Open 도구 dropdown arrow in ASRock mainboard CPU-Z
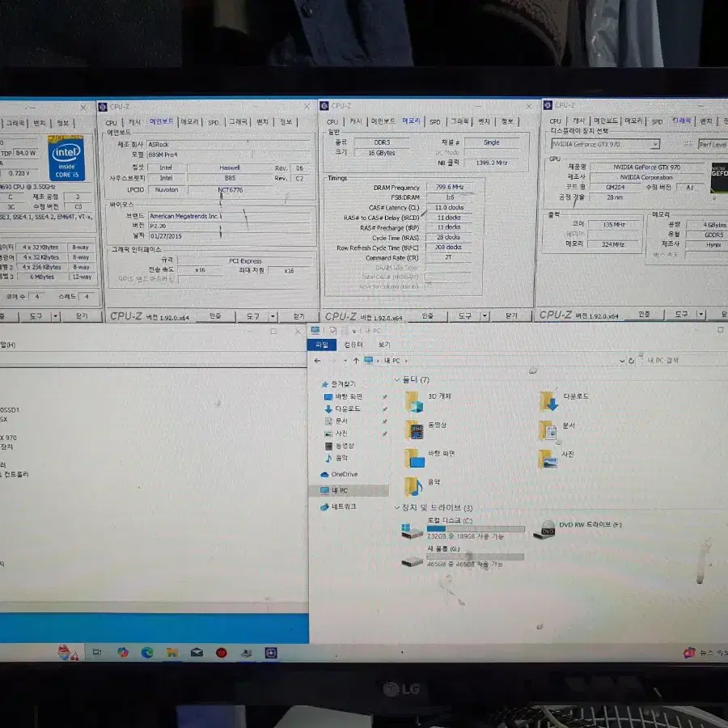 click(273, 316)
